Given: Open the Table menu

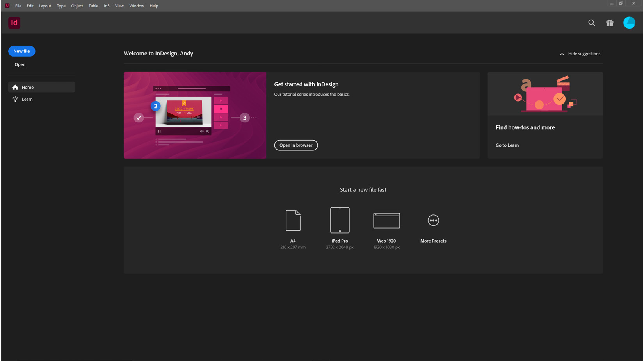Looking at the screenshot, I should pyautogui.click(x=93, y=6).
